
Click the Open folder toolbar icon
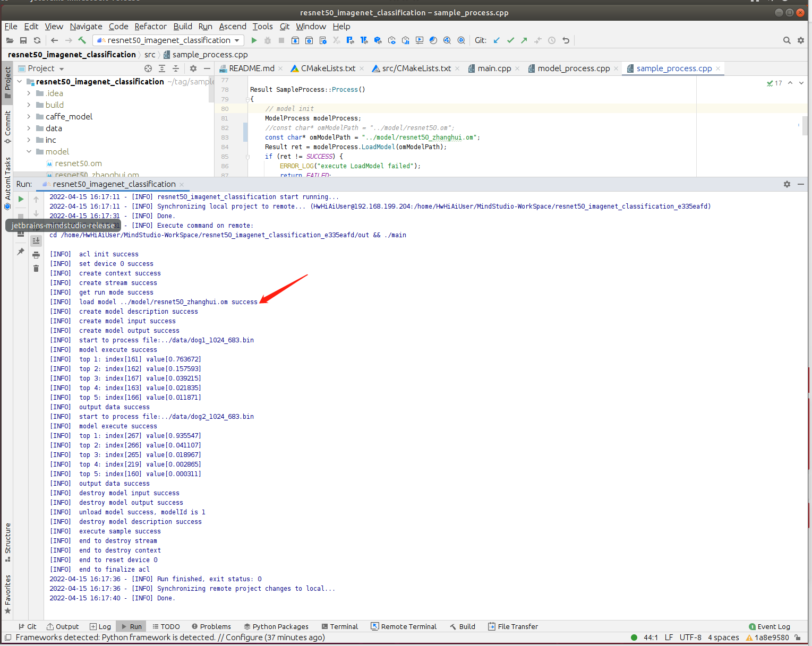click(x=10, y=40)
